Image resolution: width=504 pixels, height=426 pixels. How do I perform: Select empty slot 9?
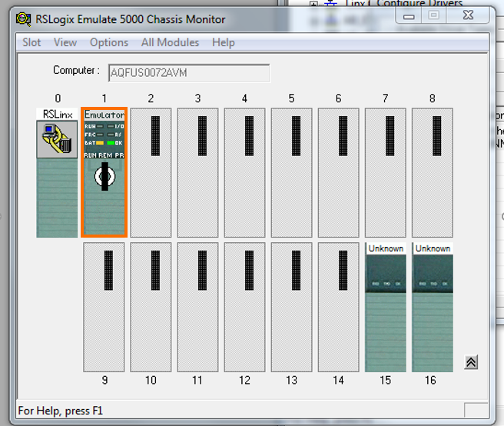104,308
